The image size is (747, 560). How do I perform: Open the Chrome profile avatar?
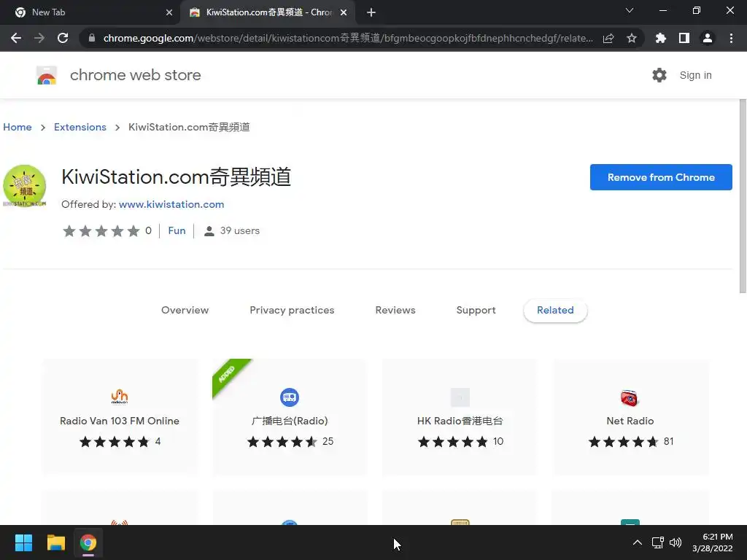[x=708, y=38]
